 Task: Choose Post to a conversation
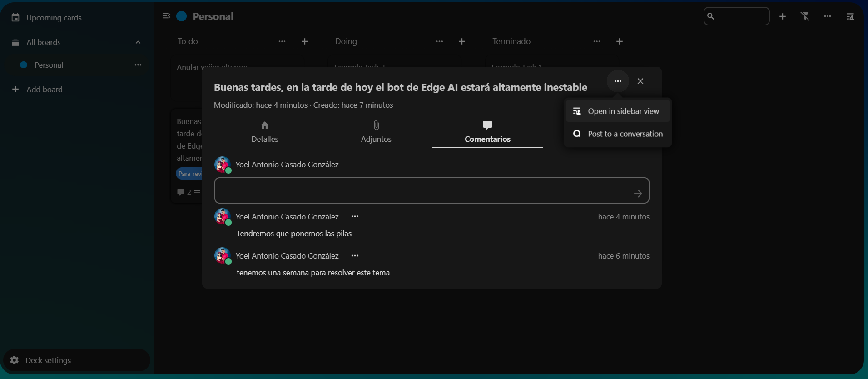(x=618, y=134)
